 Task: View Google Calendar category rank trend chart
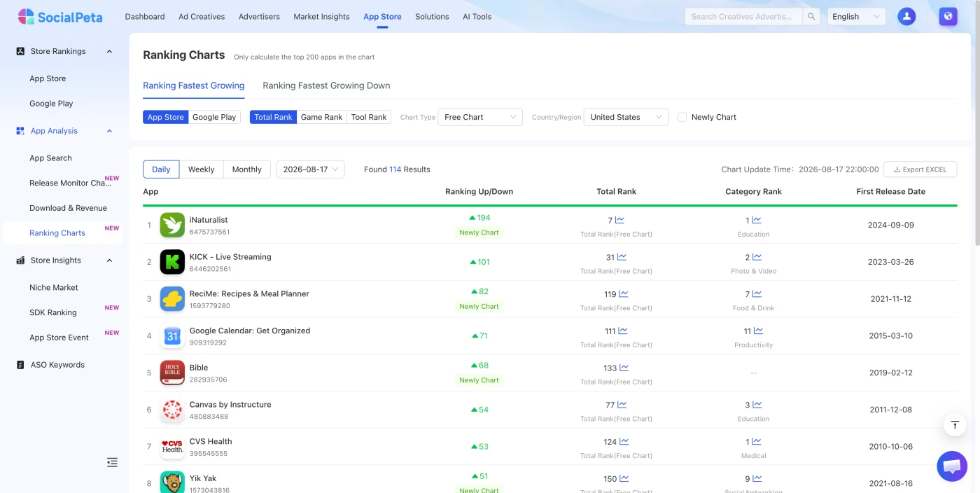click(758, 331)
